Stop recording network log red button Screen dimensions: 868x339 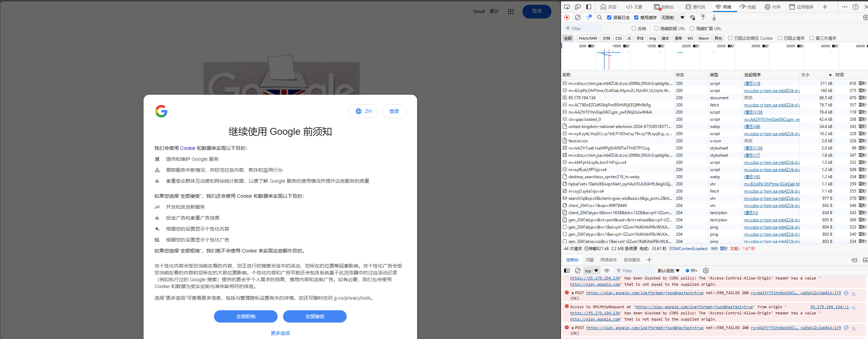click(x=567, y=17)
